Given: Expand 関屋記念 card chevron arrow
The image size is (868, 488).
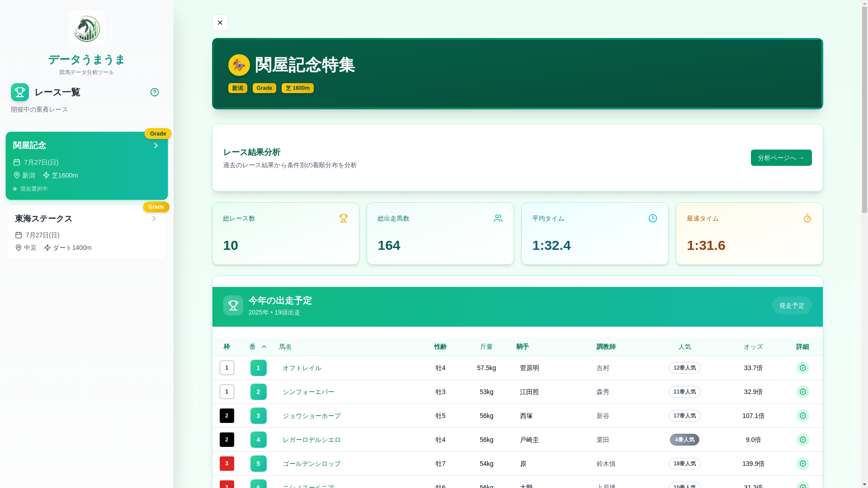Looking at the screenshot, I should [x=156, y=145].
